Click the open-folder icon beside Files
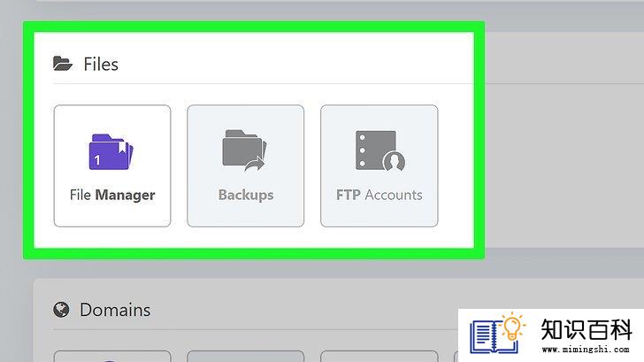644x362 pixels. coord(63,64)
